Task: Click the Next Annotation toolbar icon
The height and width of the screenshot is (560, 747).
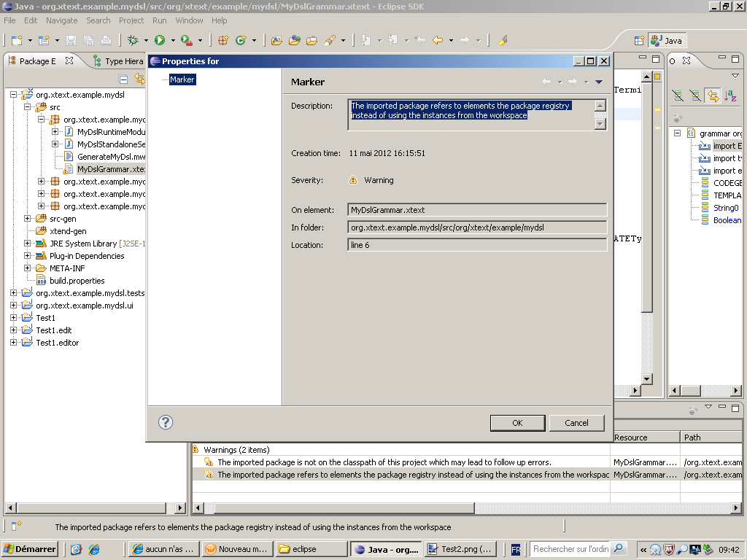Action: pos(365,41)
